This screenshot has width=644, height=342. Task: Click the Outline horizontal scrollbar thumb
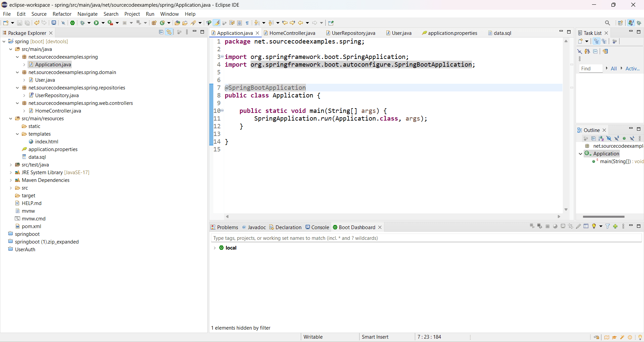point(603,217)
